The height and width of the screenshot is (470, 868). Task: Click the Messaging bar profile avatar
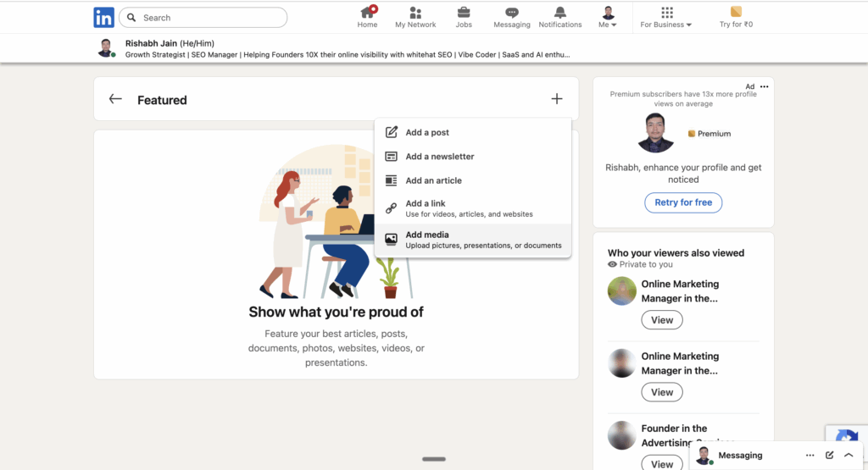coord(704,456)
